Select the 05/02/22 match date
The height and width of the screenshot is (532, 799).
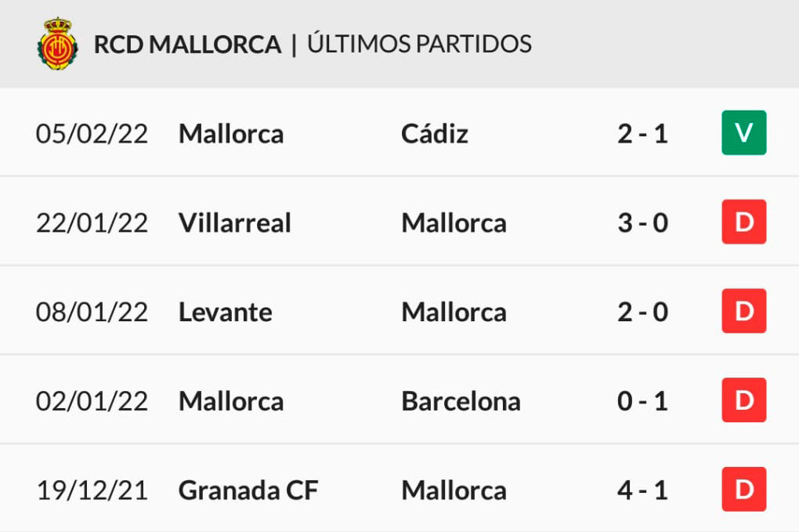click(x=92, y=134)
